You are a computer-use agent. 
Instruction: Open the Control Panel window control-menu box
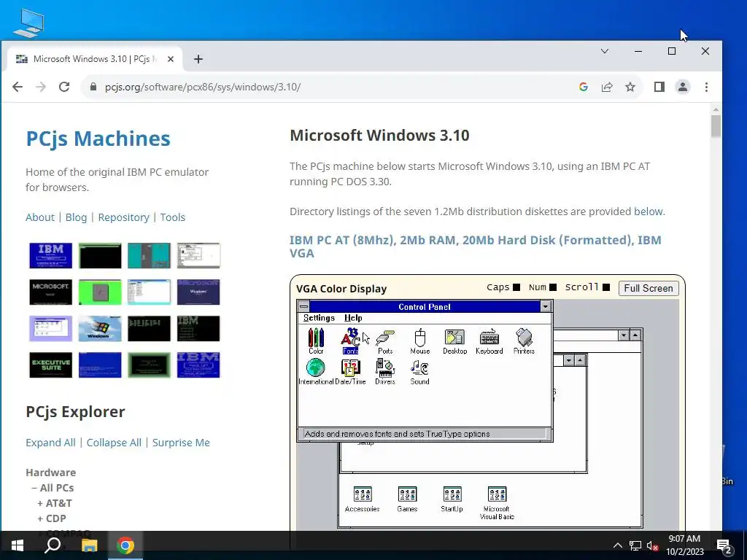point(303,307)
